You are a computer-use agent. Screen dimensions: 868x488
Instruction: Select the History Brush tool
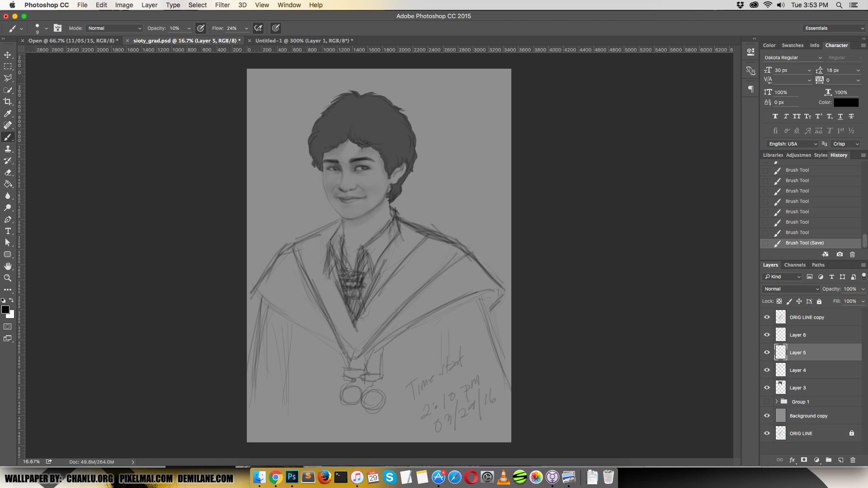(x=8, y=160)
